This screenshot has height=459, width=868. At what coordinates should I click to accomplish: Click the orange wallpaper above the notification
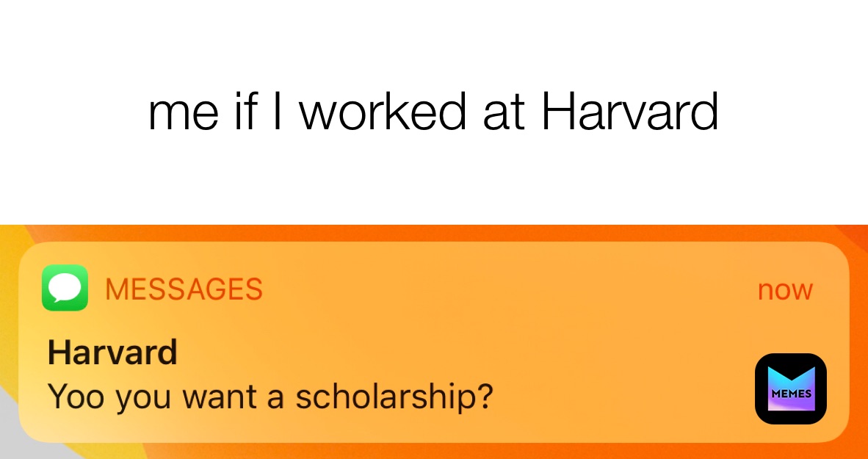[514, 233]
